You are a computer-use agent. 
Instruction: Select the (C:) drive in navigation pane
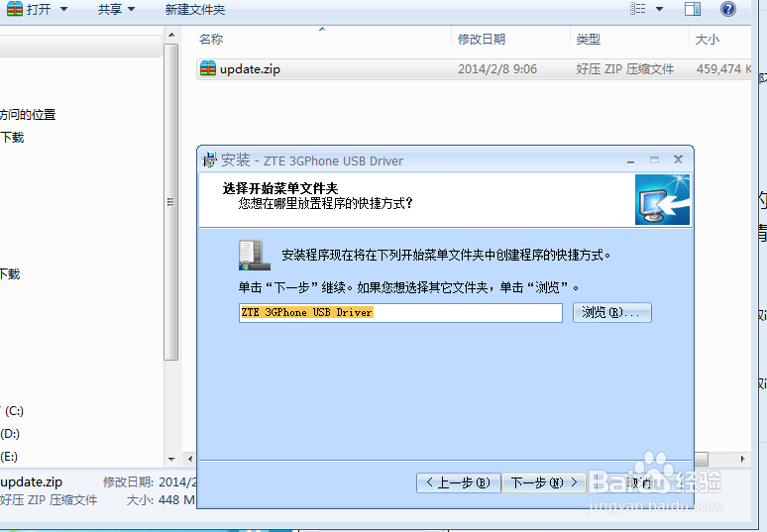click(x=13, y=411)
